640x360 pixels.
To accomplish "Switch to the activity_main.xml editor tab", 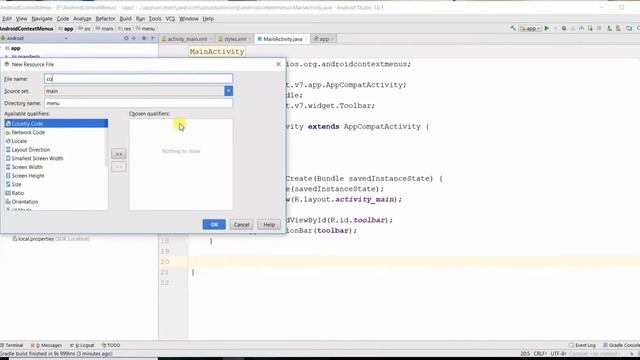I will pyautogui.click(x=186, y=39).
